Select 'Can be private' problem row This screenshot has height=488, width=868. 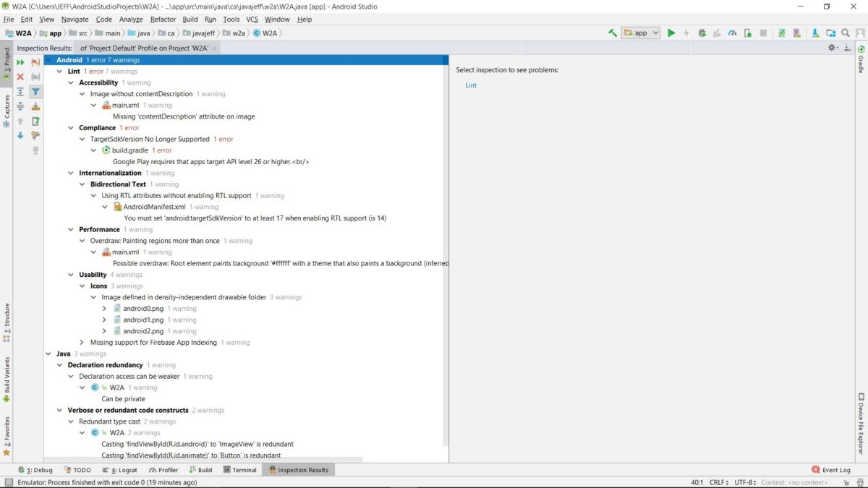pyautogui.click(x=123, y=399)
